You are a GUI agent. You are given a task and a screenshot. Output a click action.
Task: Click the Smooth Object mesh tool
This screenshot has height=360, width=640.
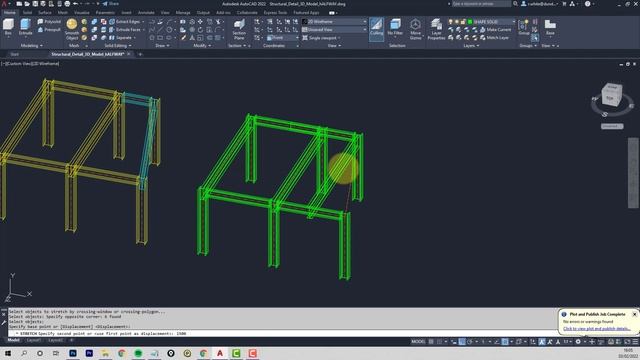point(72,29)
